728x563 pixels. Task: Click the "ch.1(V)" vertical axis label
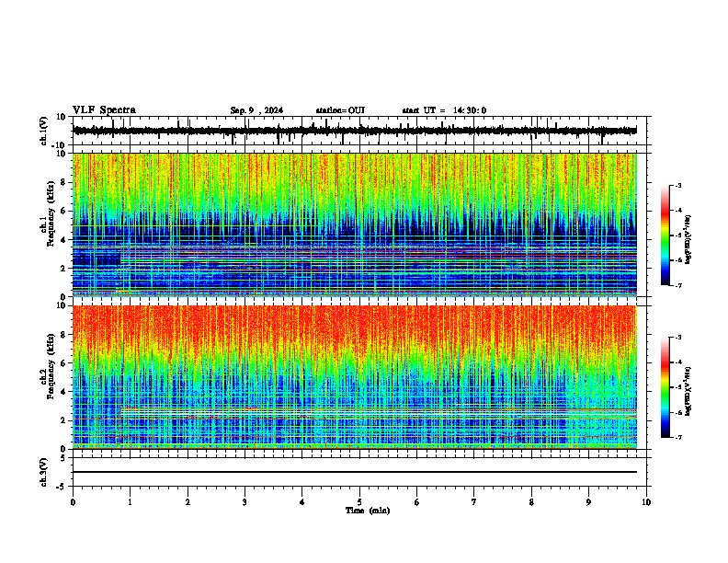click(x=44, y=131)
